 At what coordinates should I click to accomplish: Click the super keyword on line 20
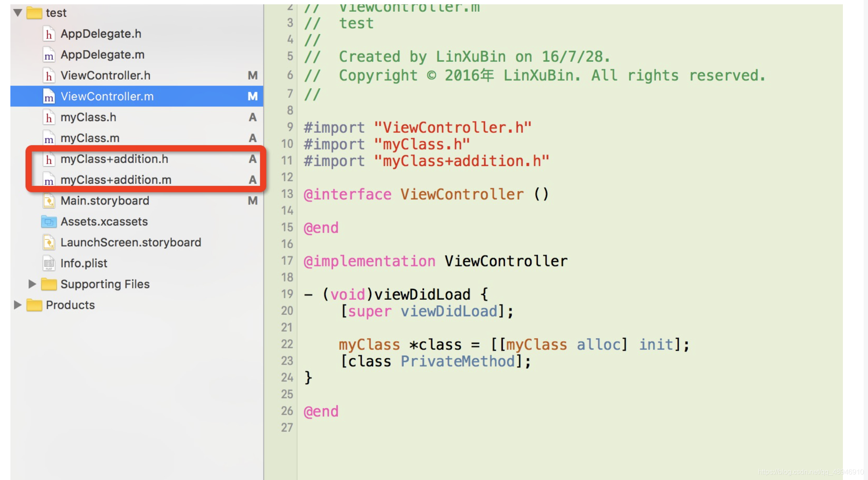(370, 311)
